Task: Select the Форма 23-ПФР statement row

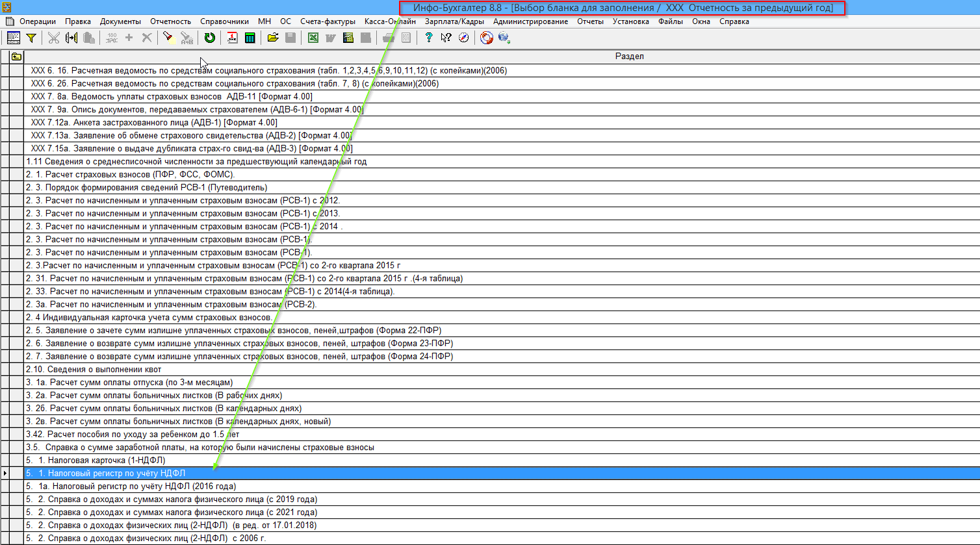Action: (x=501, y=344)
